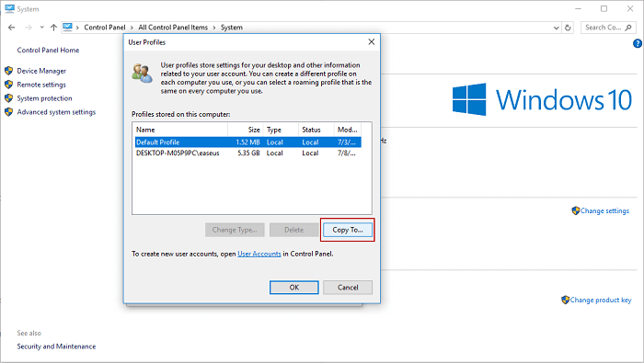Select the Default Profile row
This screenshot has height=363, width=644.
click(248, 142)
